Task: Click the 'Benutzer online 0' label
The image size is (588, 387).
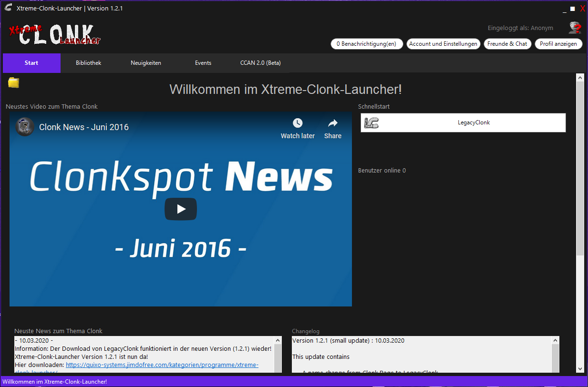Action: (382, 171)
